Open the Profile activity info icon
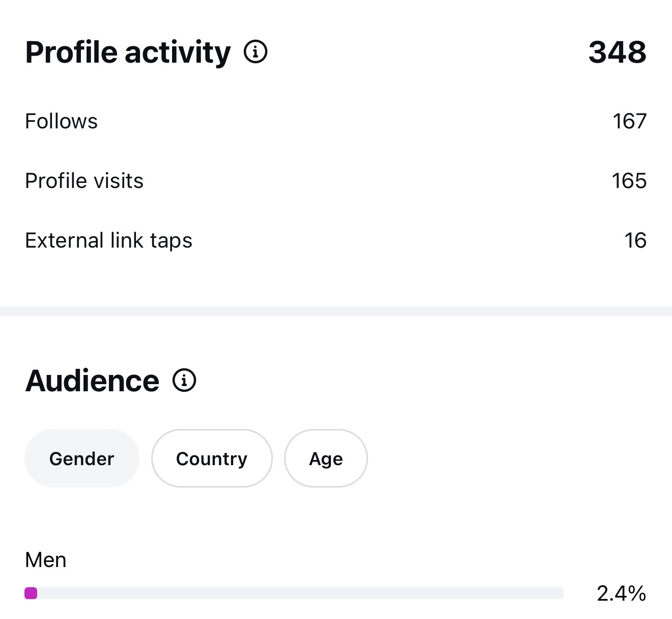This screenshot has width=672, height=619. pos(256,52)
